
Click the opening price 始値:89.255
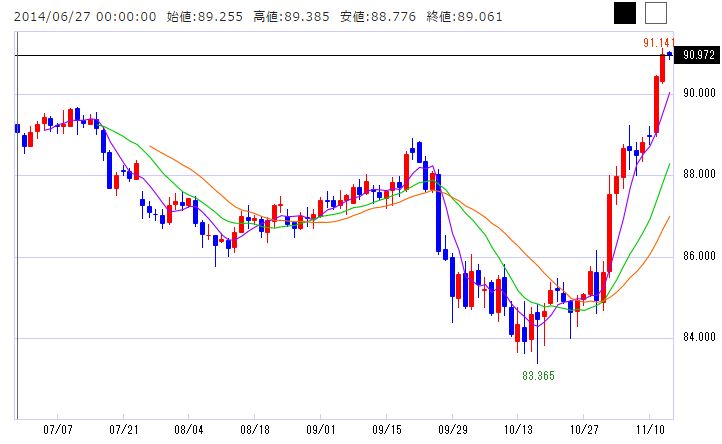[x=204, y=17]
